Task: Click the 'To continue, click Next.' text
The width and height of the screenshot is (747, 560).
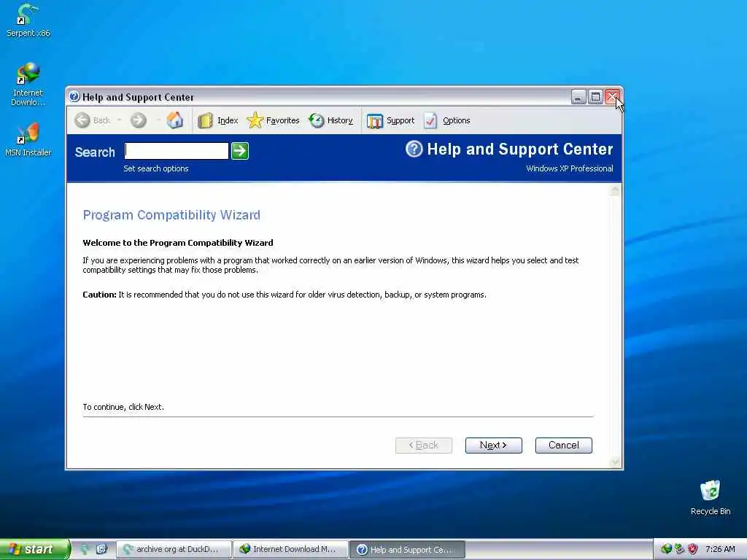Action: coord(123,407)
